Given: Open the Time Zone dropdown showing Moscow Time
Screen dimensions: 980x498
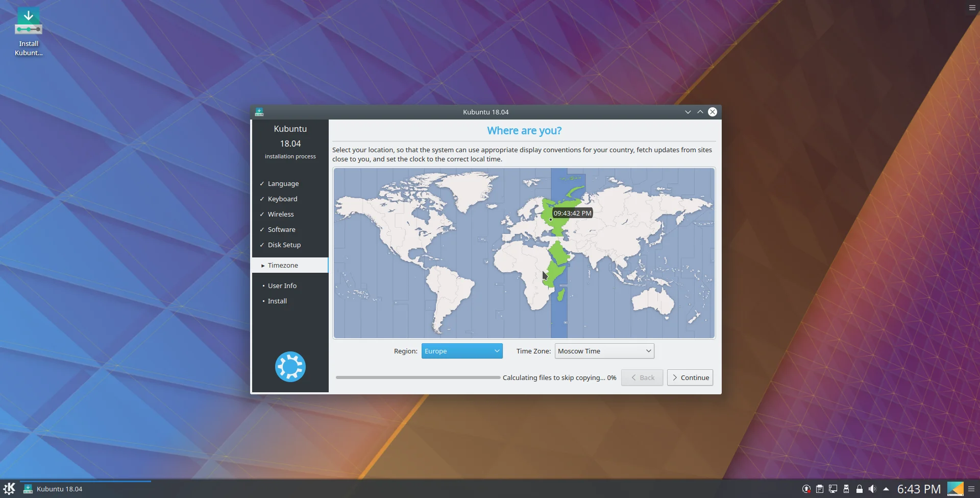Looking at the screenshot, I should tap(604, 351).
